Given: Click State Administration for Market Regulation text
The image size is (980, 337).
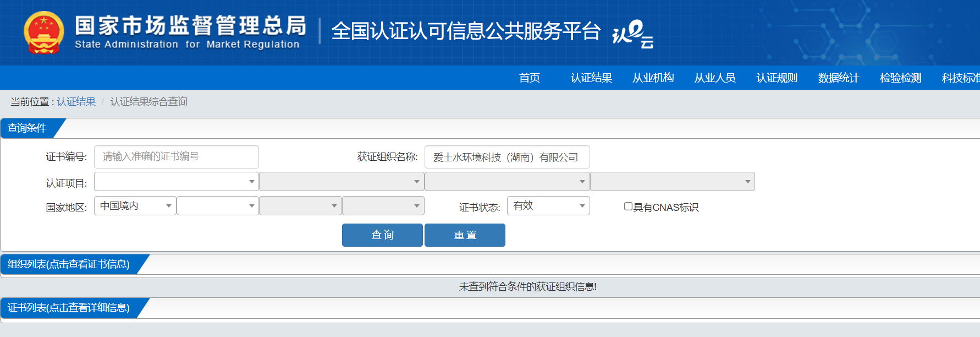Looking at the screenshot, I should pyautogui.click(x=187, y=45).
